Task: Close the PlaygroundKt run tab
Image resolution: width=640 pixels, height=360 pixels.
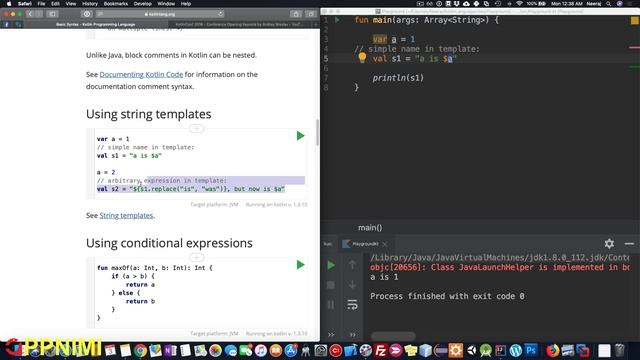Action: click(384, 244)
